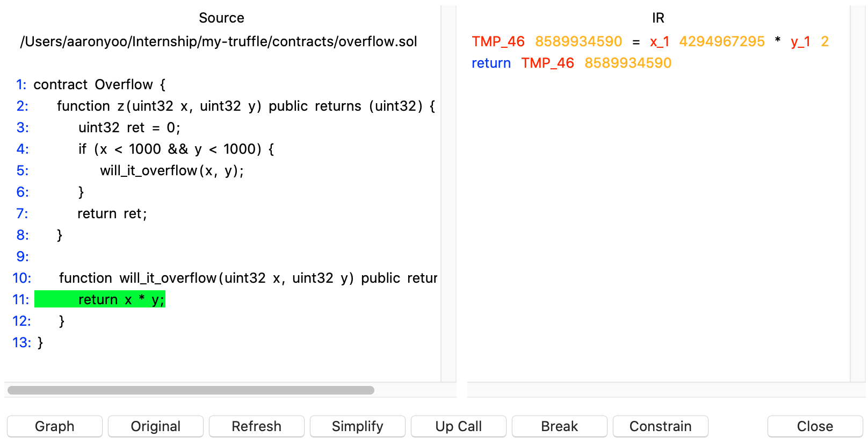
Task: Select the y_1 variable in IR
Action: pos(800,41)
